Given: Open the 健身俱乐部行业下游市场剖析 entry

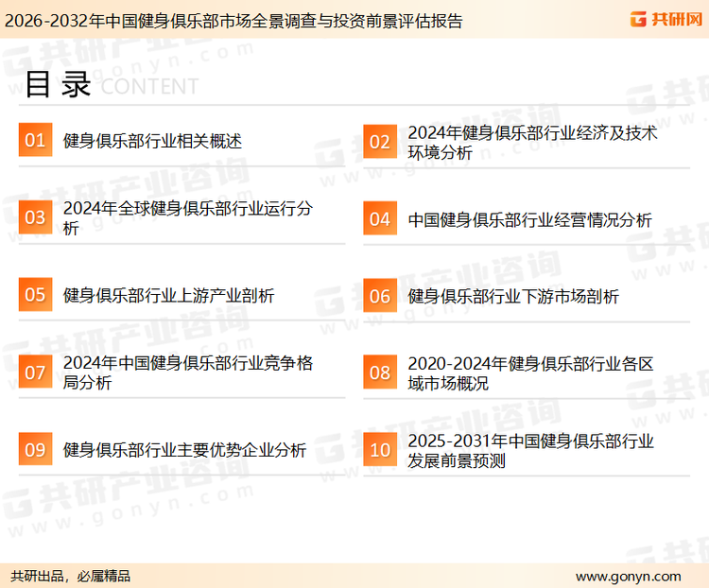Looking at the screenshot, I should click(x=513, y=296).
